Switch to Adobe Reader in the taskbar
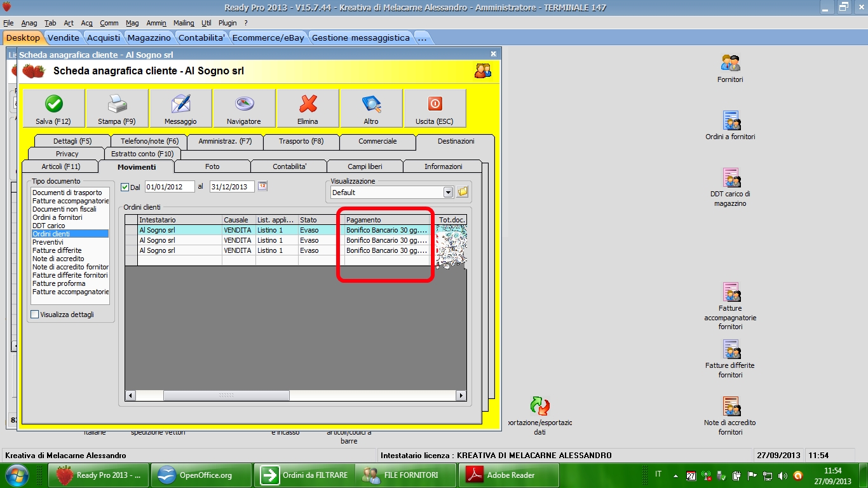Image resolution: width=868 pixels, height=488 pixels. (509, 475)
